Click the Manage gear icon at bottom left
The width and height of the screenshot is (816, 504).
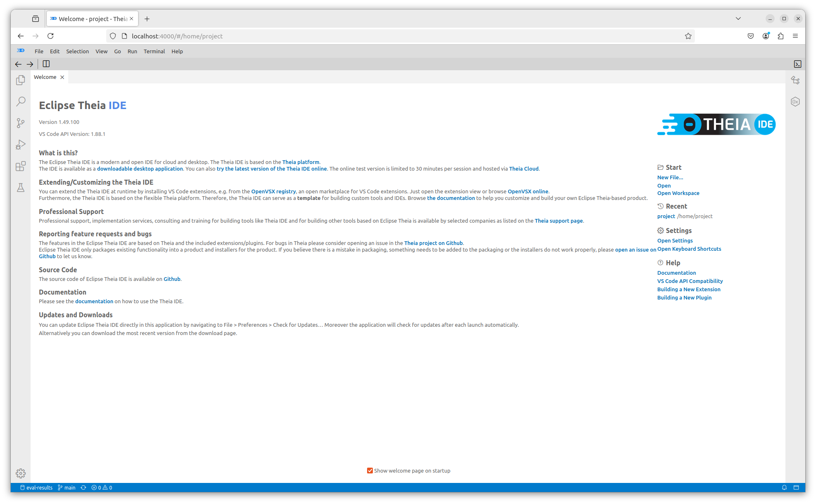click(x=21, y=473)
